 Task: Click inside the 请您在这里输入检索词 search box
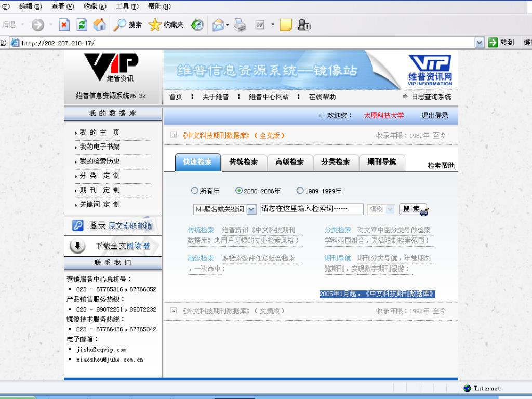[x=312, y=209]
